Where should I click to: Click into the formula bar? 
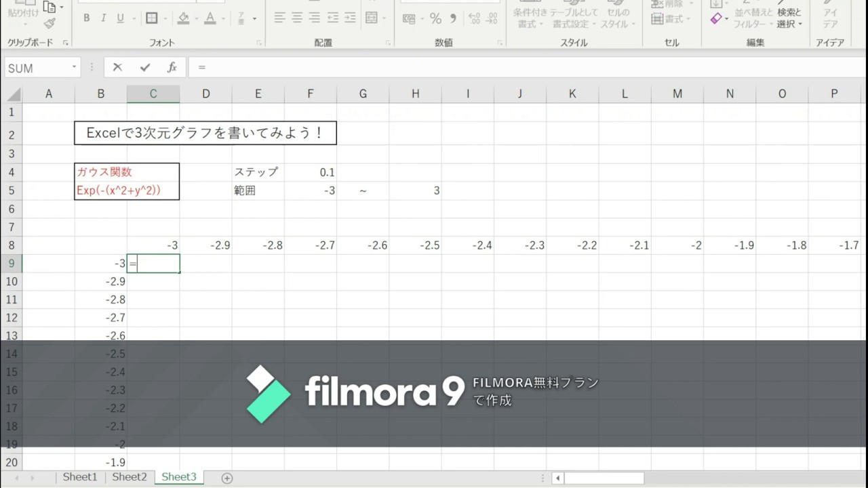point(529,67)
